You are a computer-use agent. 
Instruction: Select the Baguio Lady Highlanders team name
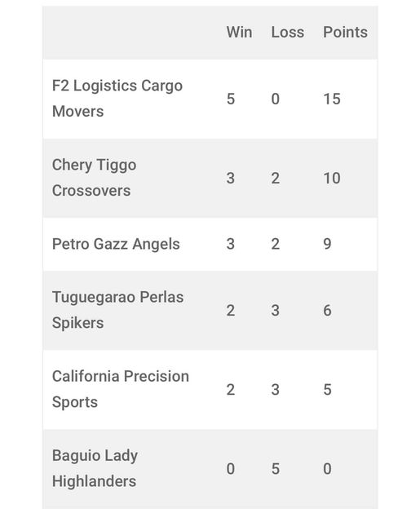(95, 468)
